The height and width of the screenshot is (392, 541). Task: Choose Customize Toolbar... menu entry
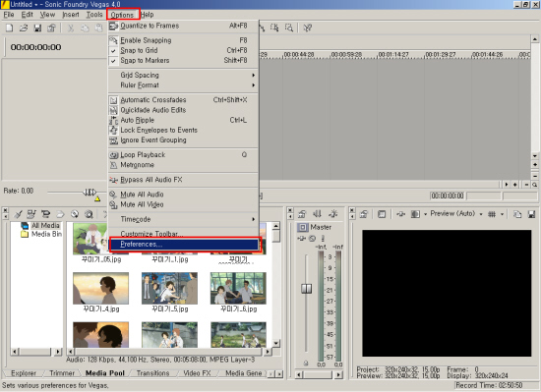(183, 234)
